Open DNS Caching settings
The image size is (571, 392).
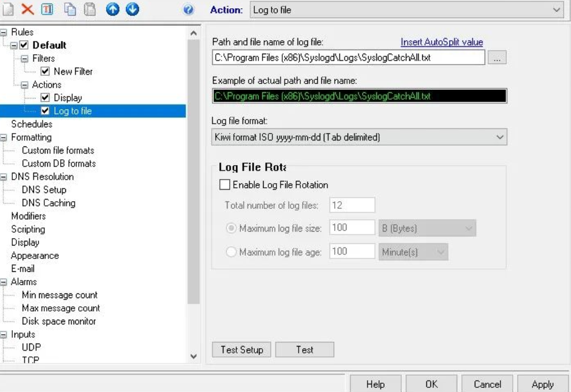[48, 203]
